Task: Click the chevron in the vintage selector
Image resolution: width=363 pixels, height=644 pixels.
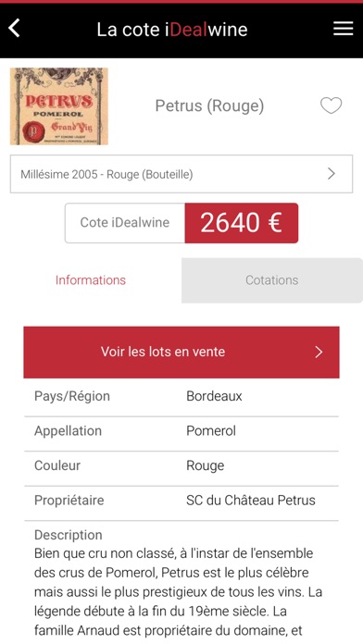Action: coord(332,174)
